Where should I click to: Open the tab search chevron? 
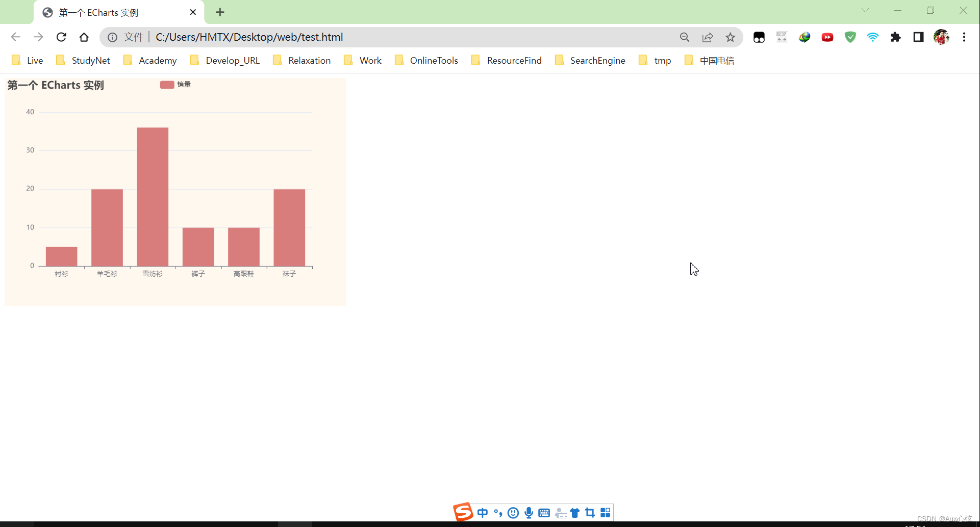pyautogui.click(x=866, y=10)
